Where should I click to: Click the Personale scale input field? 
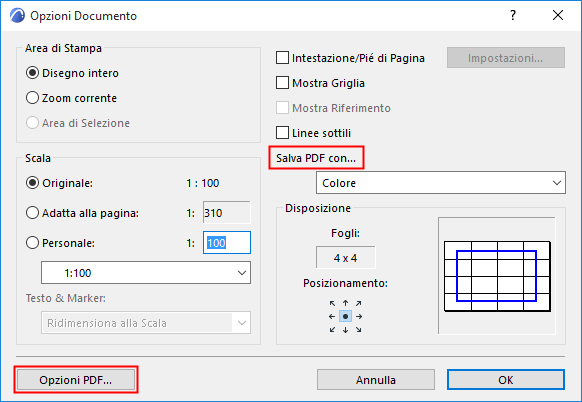pos(227,243)
